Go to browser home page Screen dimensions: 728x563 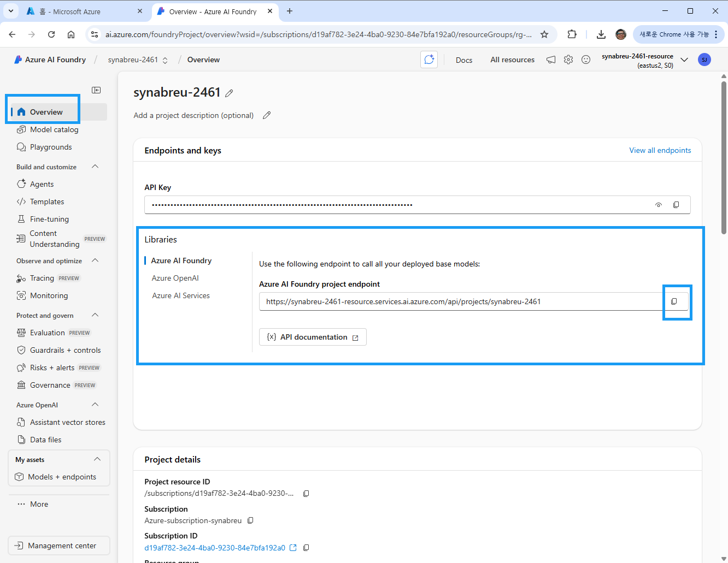(71, 34)
